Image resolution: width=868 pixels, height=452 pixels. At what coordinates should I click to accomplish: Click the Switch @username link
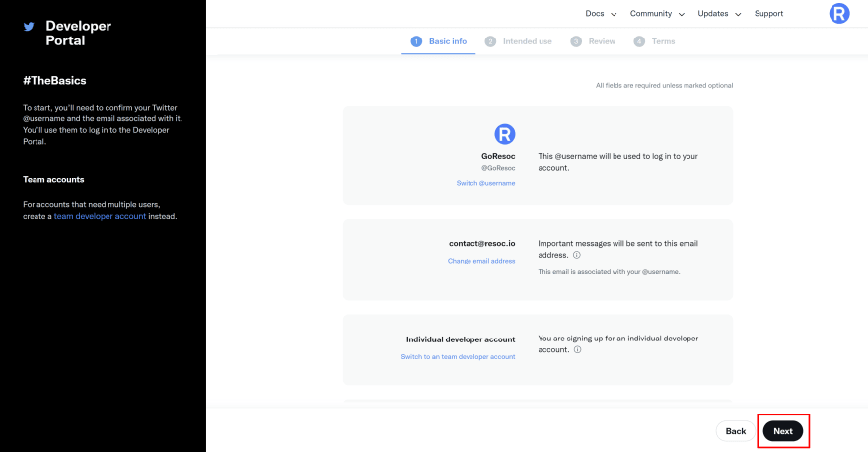click(x=485, y=183)
